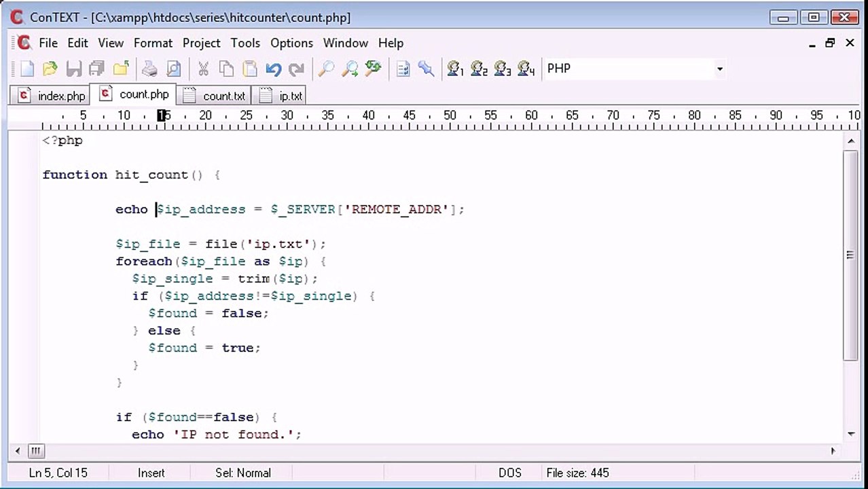
Task: Cut selection with scissors icon
Action: point(203,69)
